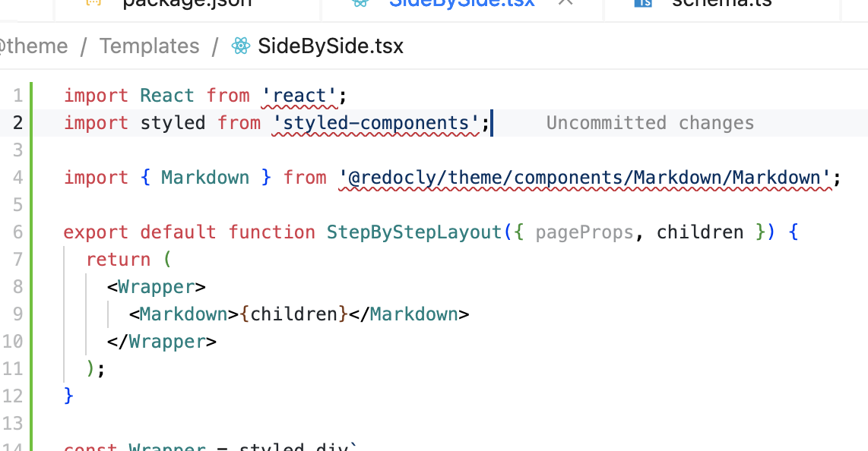868x451 pixels.
Task: Click line number 2 in the gutter
Action: click(x=17, y=122)
